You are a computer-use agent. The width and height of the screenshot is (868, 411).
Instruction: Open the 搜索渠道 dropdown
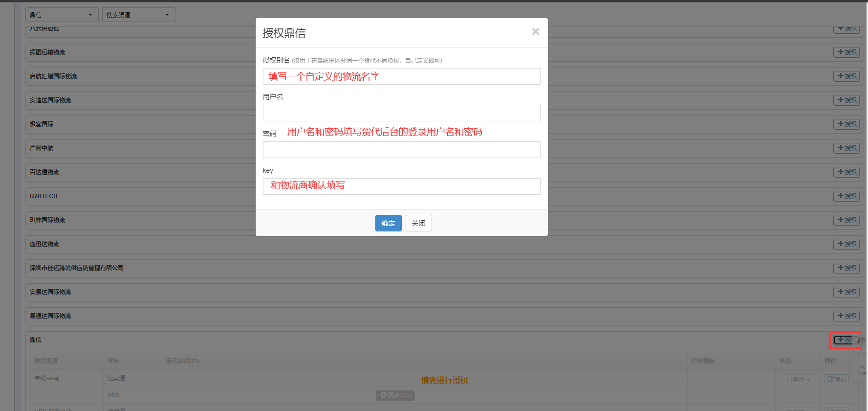coord(139,15)
